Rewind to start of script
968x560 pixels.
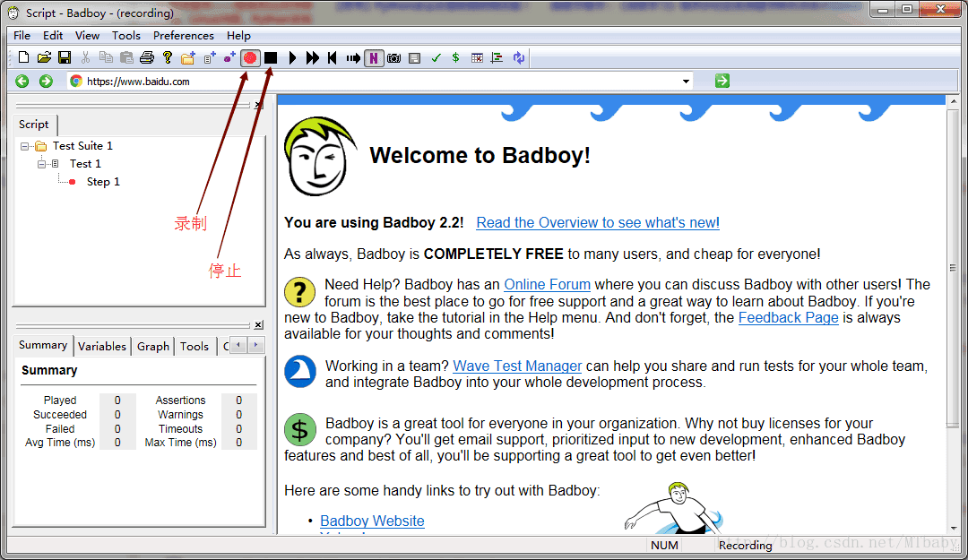(333, 58)
